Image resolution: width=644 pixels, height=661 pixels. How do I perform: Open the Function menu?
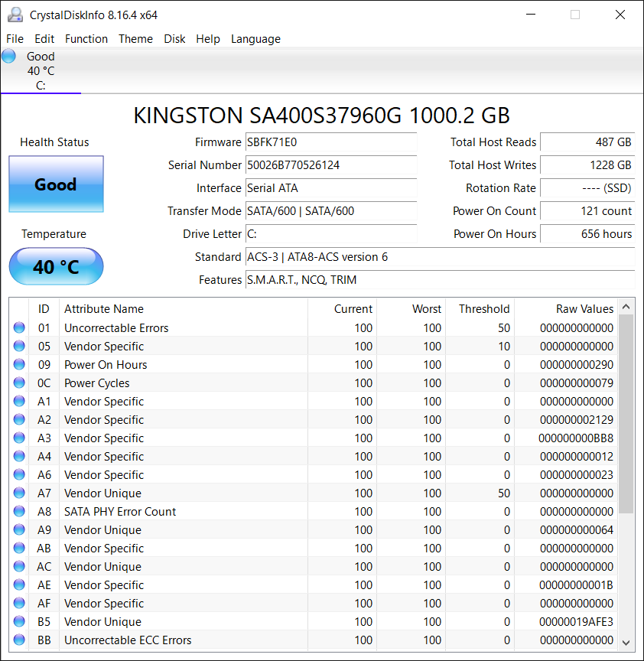click(x=86, y=39)
